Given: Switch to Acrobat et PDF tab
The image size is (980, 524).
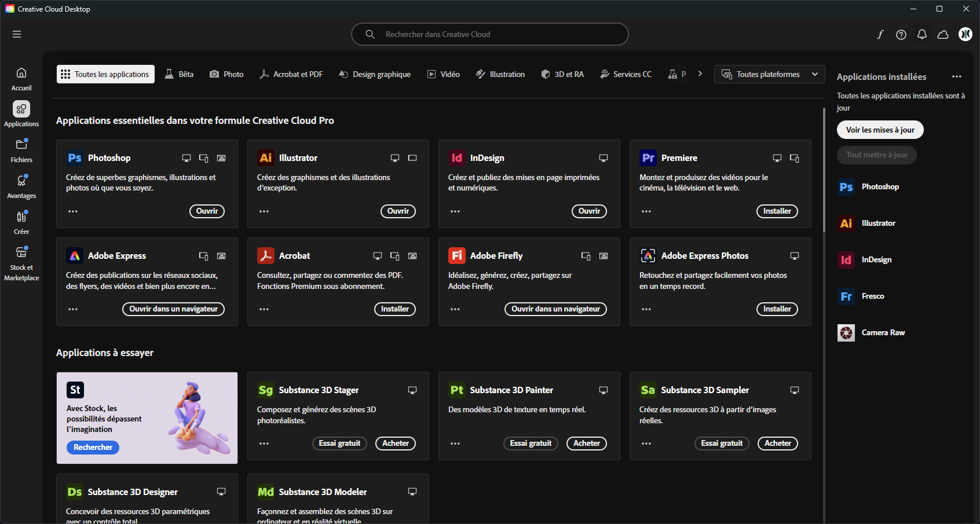Looking at the screenshot, I should [x=291, y=74].
